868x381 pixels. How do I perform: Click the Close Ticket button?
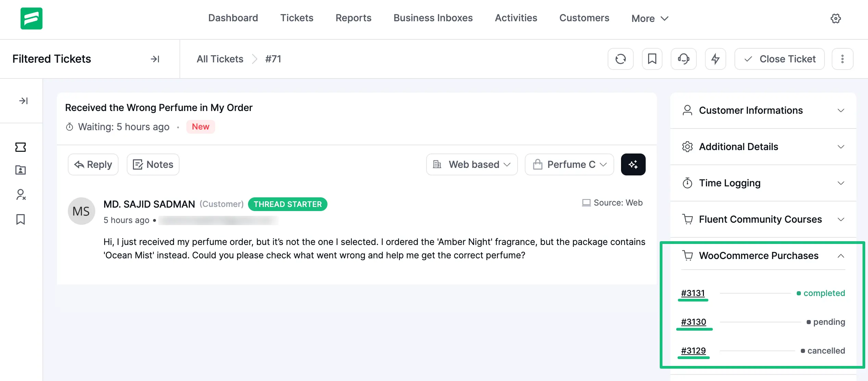[779, 59]
